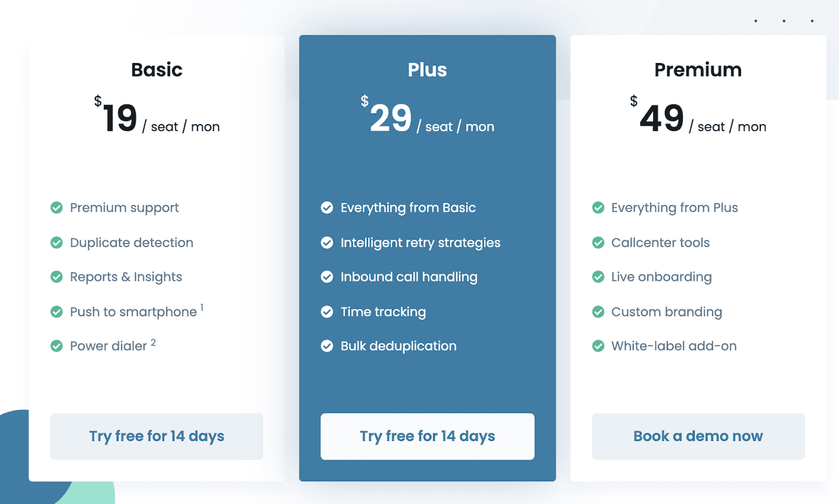839x504 pixels.
Task: Click the checkmark beside Everything from Basic
Action: pyautogui.click(x=327, y=207)
